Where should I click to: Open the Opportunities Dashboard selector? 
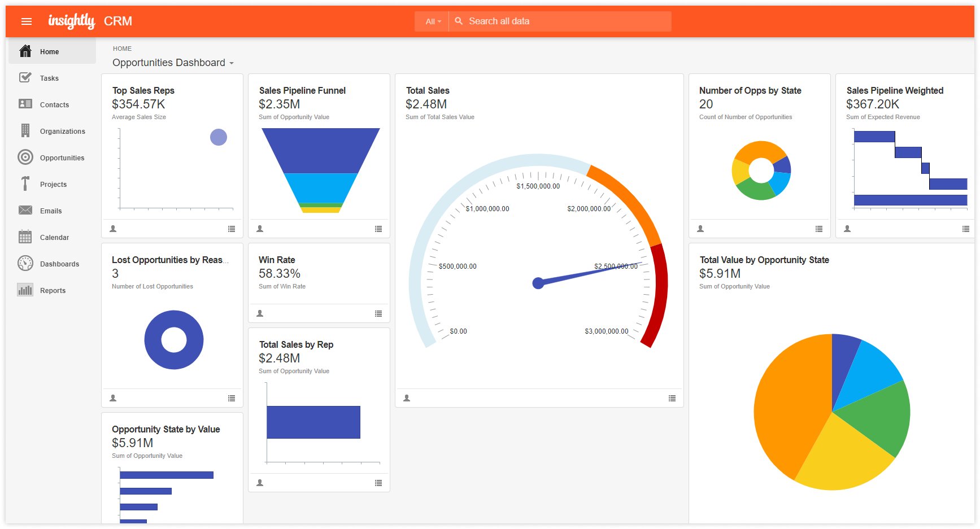tap(172, 63)
